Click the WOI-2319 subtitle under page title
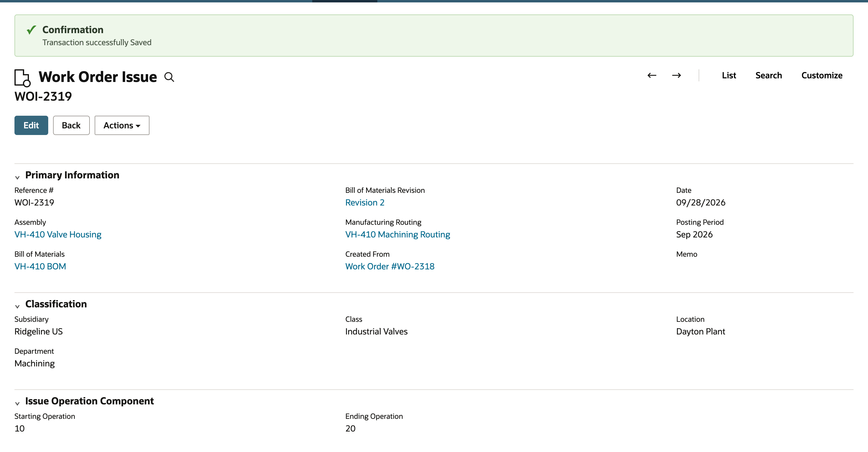Viewport: 868px width, 452px height. coord(43,96)
